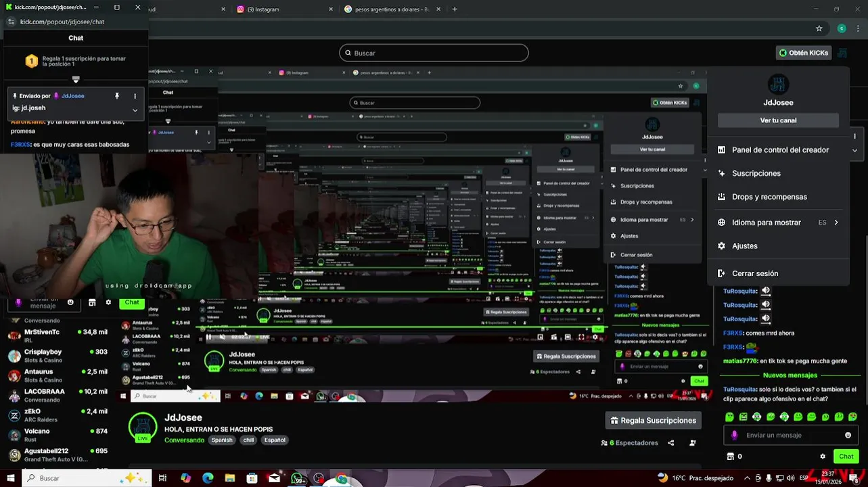Open 'Idioma para mostrar' ES submenu in largest menu
This screenshot has width=868, height=487.
778,223
